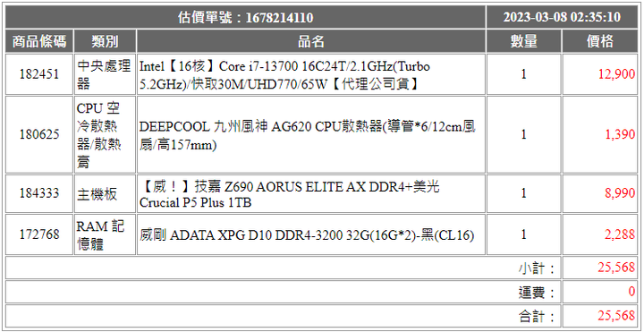The width and height of the screenshot is (644, 332).
Task: Click the 小計 subtotal label
Action: tap(536, 268)
